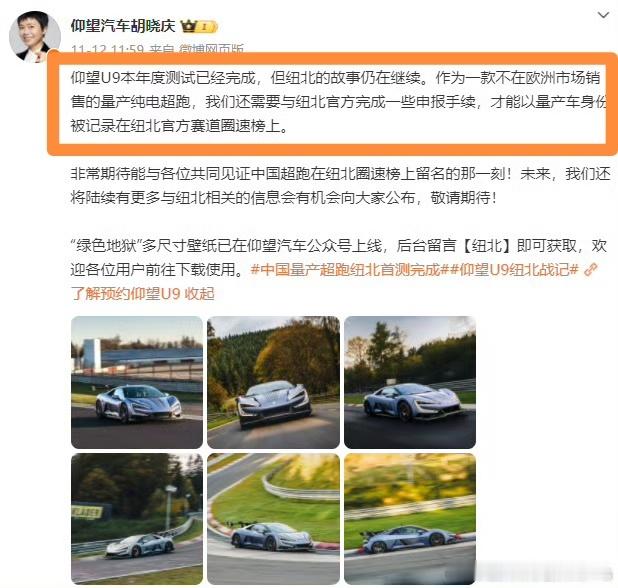Click the user avatar photo
The image size is (618, 588).
35,36
